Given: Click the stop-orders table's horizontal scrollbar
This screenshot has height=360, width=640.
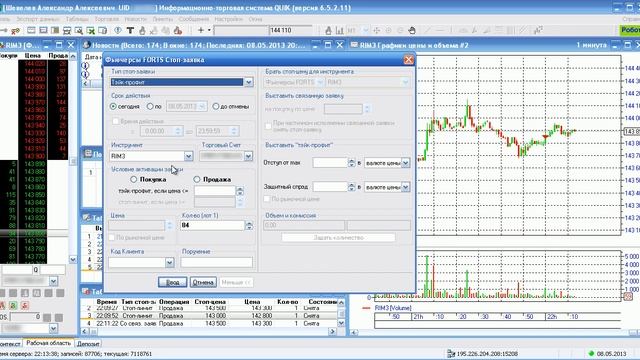Looking at the screenshot, I should point(209,331).
